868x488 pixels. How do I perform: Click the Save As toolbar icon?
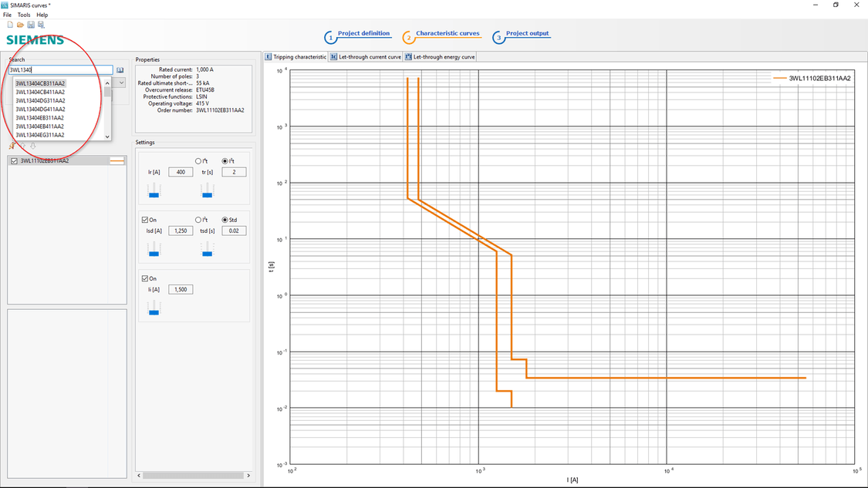pos(40,24)
